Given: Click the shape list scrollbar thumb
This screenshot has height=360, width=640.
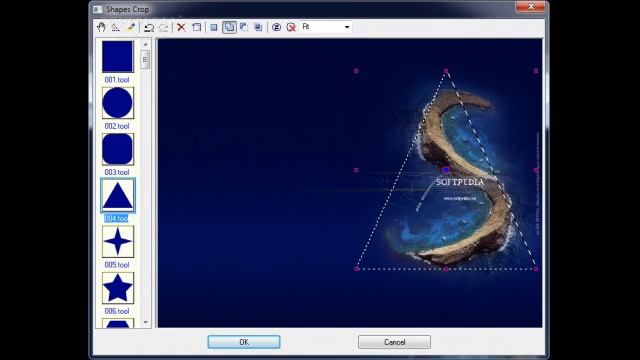Looking at the screenshot, I should click(x=145, y=60).
